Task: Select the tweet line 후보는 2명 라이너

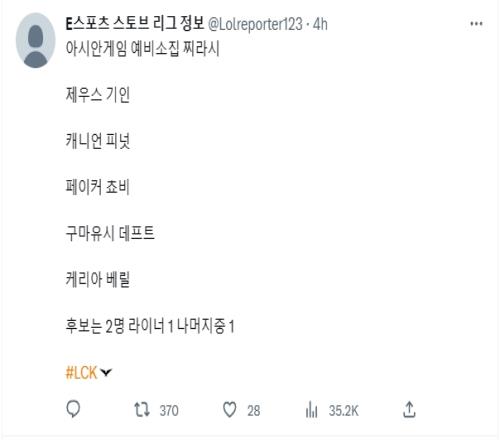Action: pyautogui.click(x=115, y=326)
